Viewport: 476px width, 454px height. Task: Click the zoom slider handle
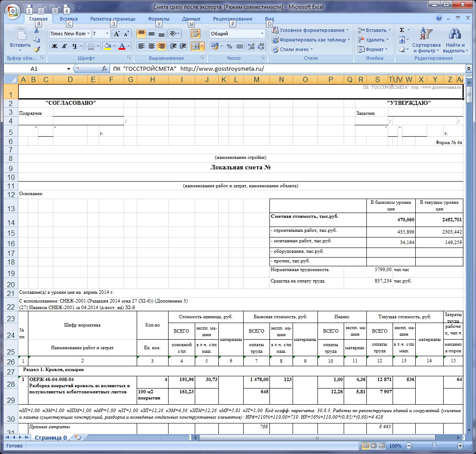[x=434, y=446]
